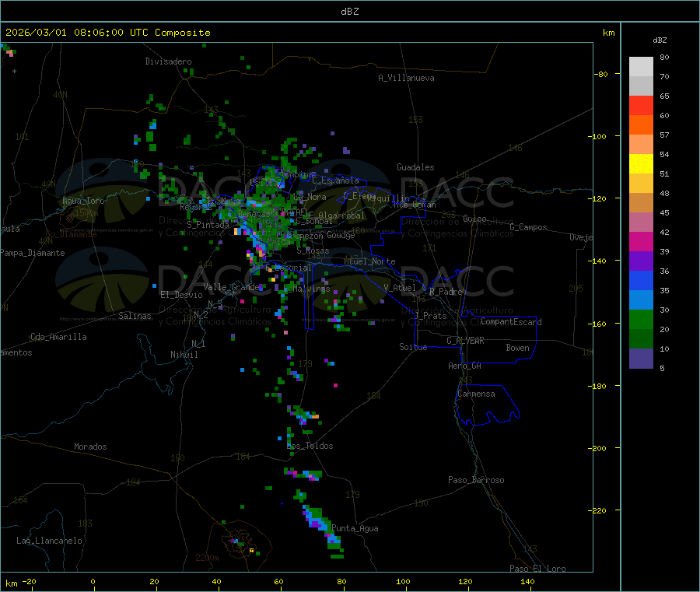Click the 100 tick on the bottom axis
This screenshot has height=592, width=700.
(403, 581)
